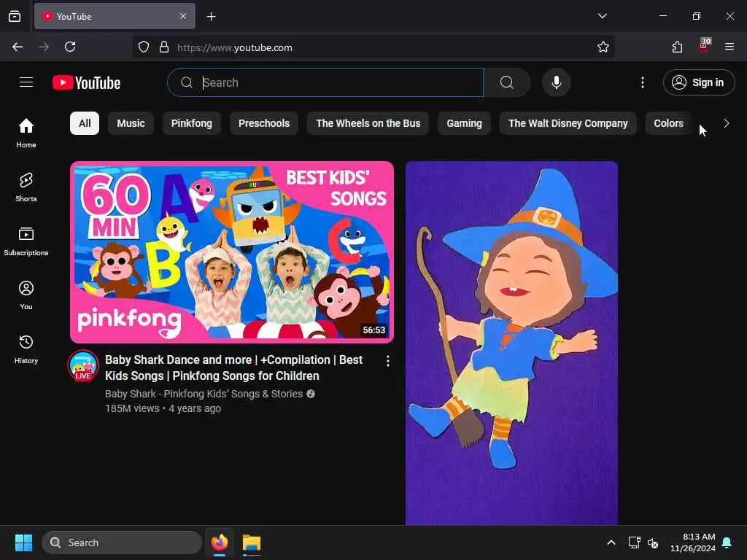Open the You section in sidebar
The image size is (747, 560).
26,295
